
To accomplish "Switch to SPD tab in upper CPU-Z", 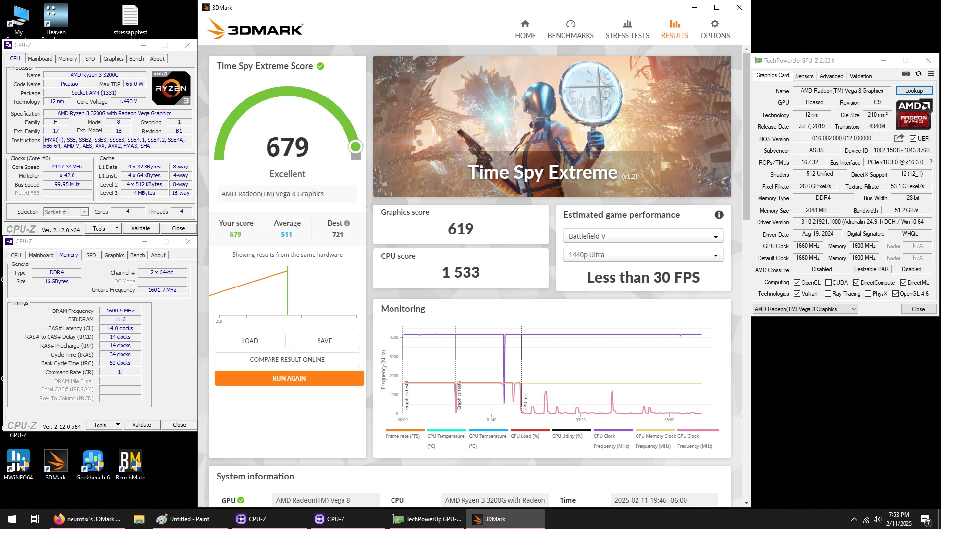I will [x=90, y=59].
